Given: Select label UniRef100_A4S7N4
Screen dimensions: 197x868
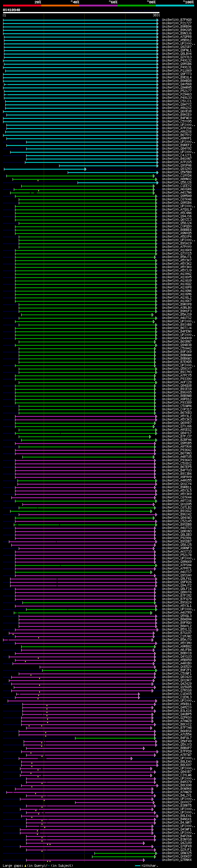Looking at the screenshot, I should point(176,193).
